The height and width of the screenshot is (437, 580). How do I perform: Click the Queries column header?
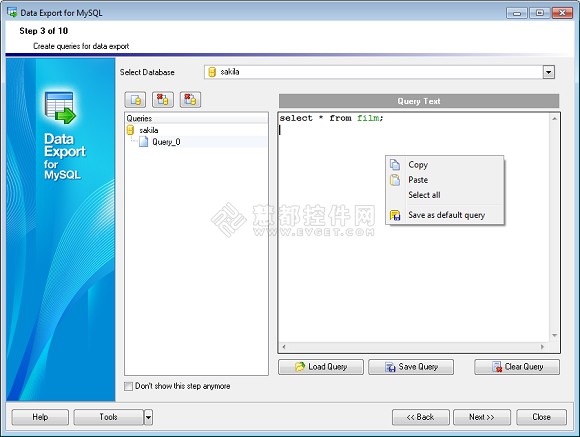[196, 118]
